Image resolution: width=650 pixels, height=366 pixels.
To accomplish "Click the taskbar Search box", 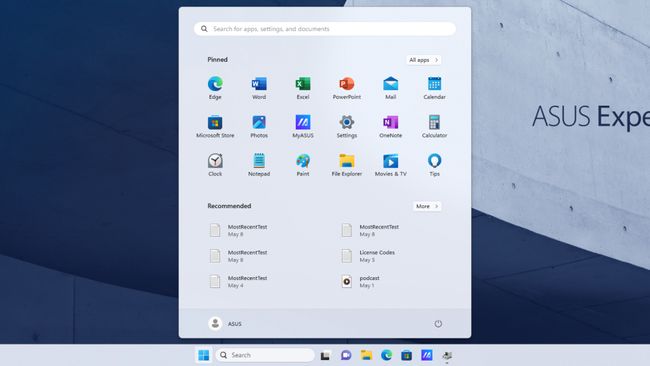I will coord(264,355).
